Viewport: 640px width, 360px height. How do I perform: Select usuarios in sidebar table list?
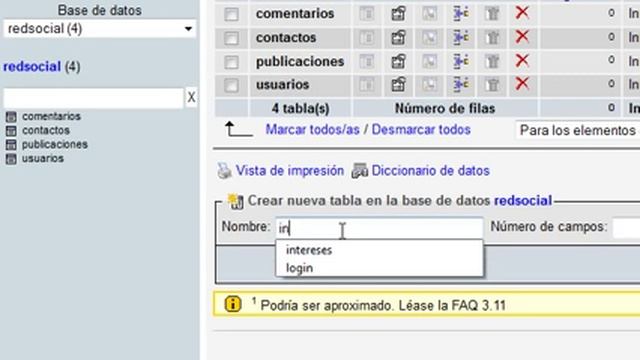tap(43, 158)
